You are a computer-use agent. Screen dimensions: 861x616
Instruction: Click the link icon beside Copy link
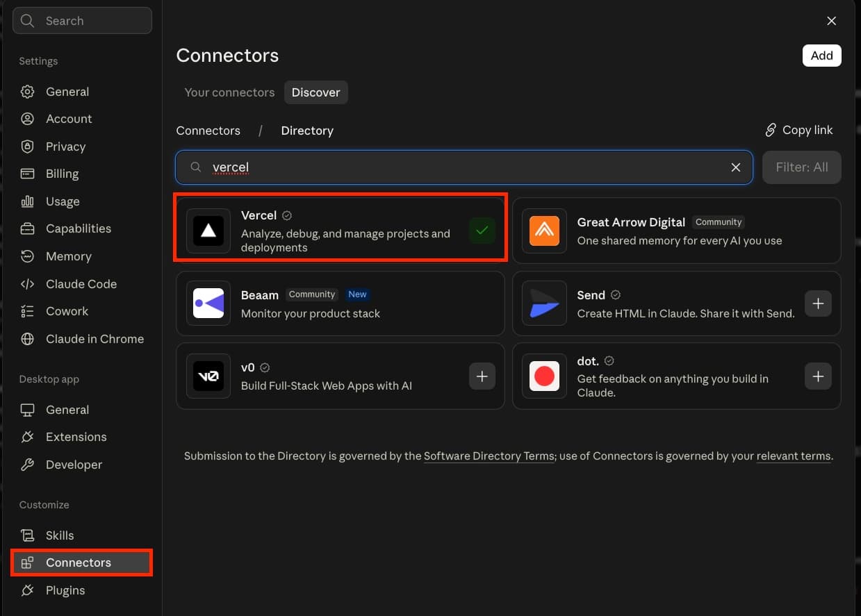[x=771, y=131]
